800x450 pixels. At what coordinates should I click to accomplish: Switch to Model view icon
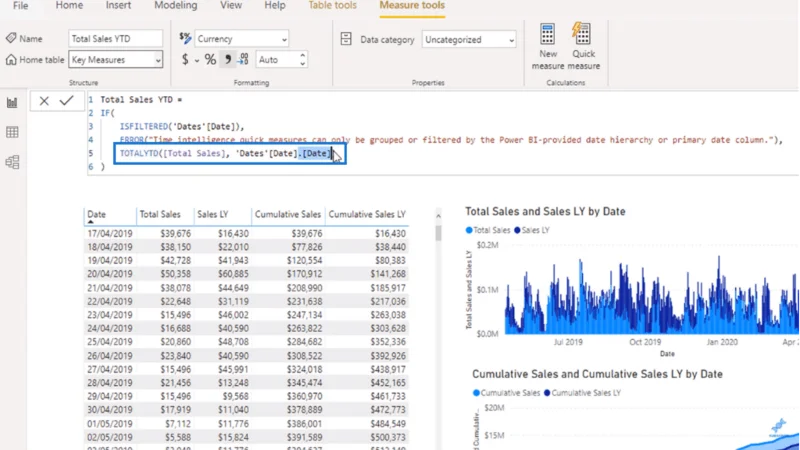(x=12, y=162)
